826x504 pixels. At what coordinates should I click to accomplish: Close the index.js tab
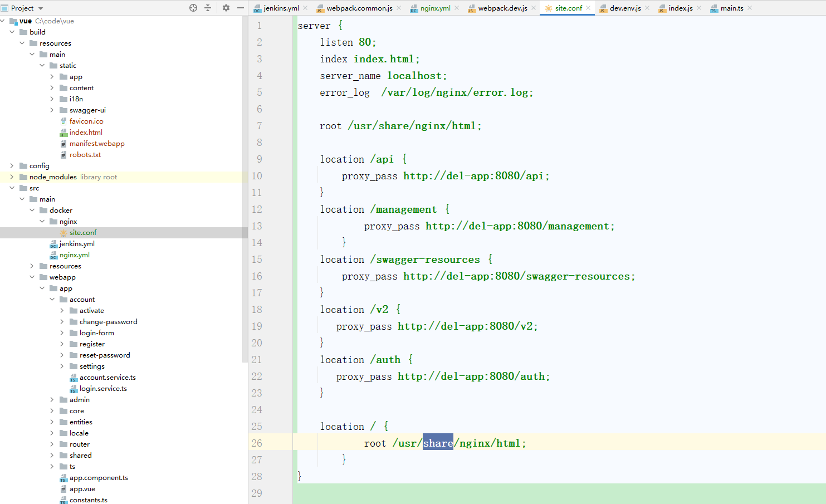click(699, 8)
